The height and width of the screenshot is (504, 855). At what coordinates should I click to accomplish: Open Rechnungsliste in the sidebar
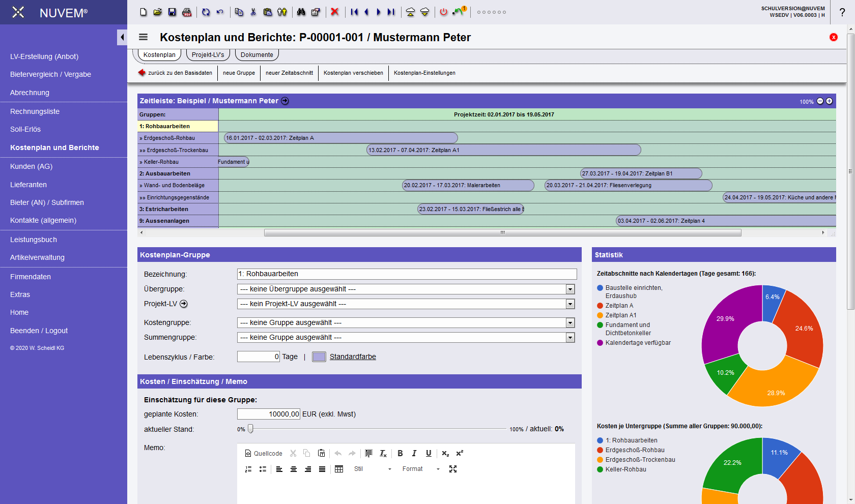coord(35,111)
